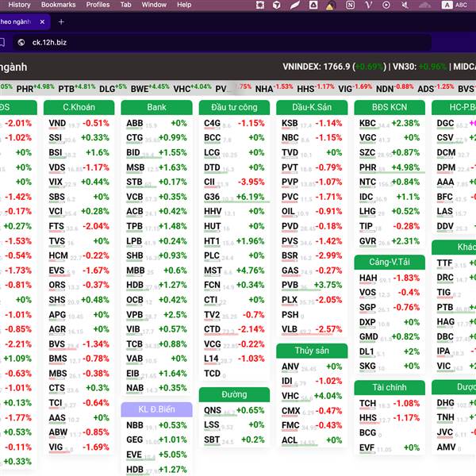
Task: Open the Tab menu
Action: tap(125, 5)
